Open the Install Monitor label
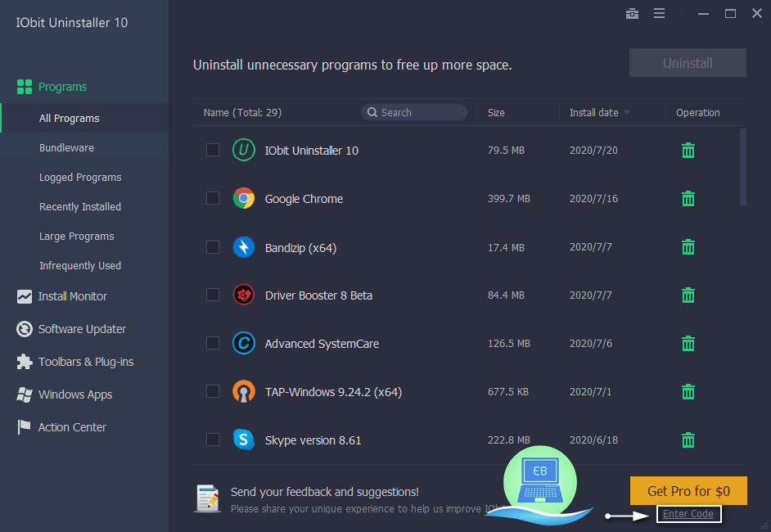 (72, 296)
